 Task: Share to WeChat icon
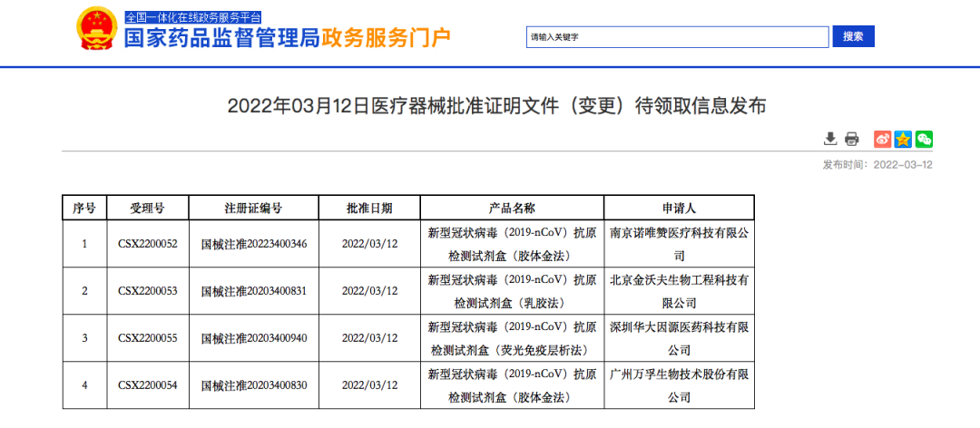click(924, 139)
